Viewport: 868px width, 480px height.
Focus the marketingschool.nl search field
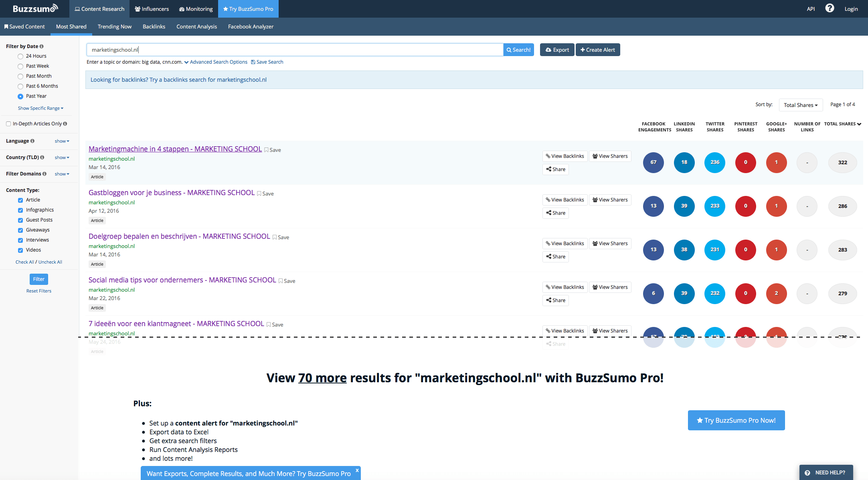point(295,50)
